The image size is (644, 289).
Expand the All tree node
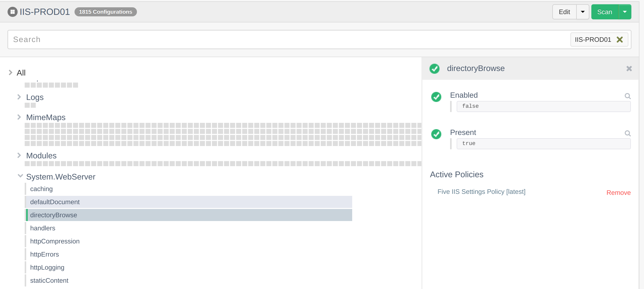[x=10, y=73]
